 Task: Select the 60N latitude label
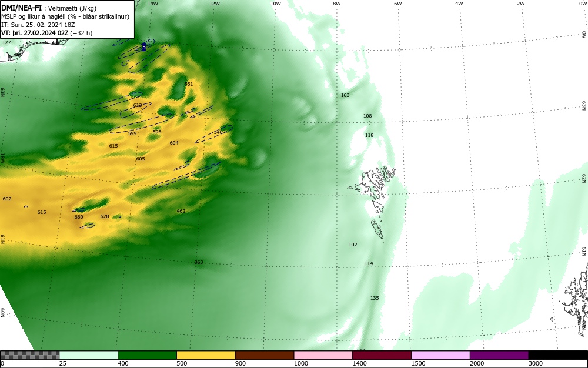(2, 313)
